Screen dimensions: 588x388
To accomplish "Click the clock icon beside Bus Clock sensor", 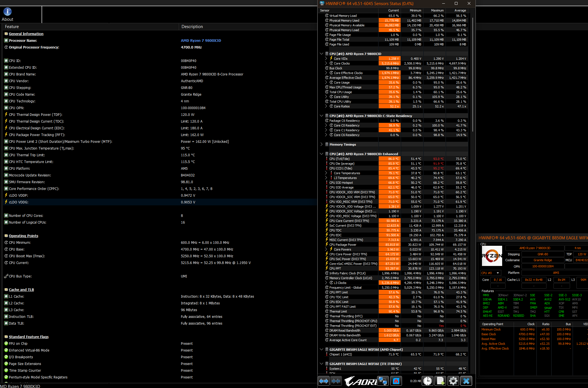I will [x=327, y=68].
